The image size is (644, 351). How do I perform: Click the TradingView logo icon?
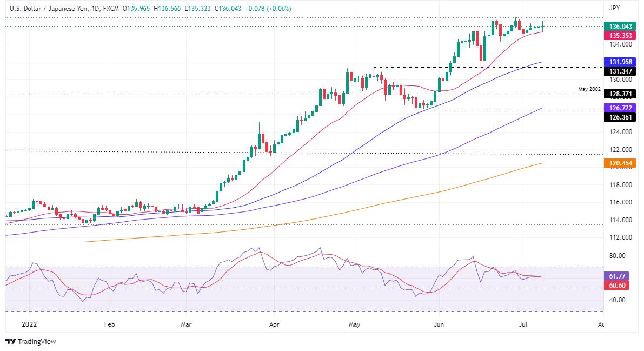(11, 342)
